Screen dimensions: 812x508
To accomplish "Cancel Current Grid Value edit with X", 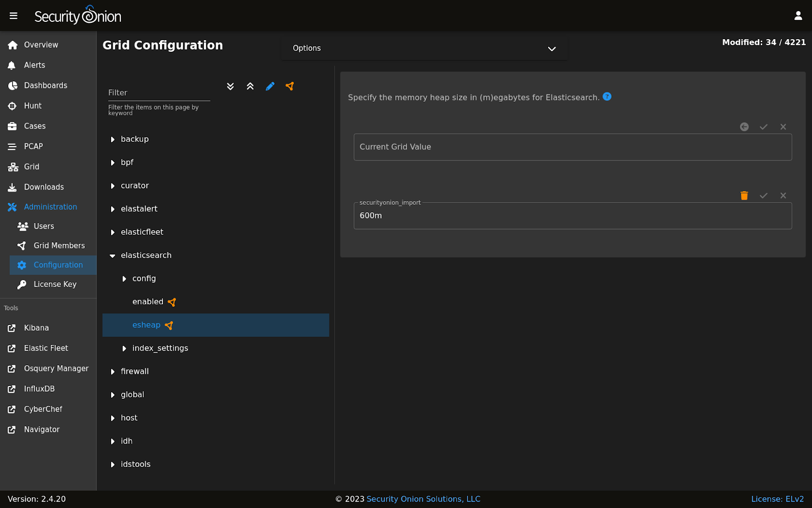I will click(x=783, y=127).
